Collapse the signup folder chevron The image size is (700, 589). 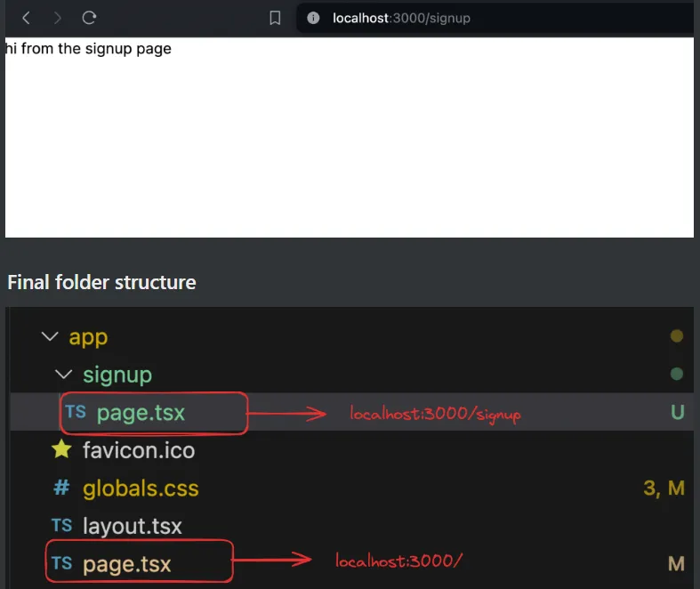point(61,375)
